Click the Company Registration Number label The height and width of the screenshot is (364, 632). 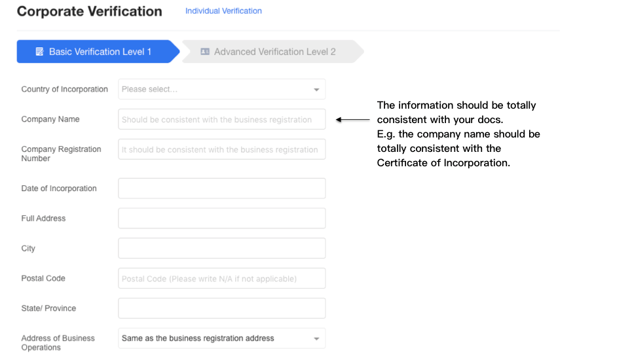pyautogui.click(x=62, y=154)
